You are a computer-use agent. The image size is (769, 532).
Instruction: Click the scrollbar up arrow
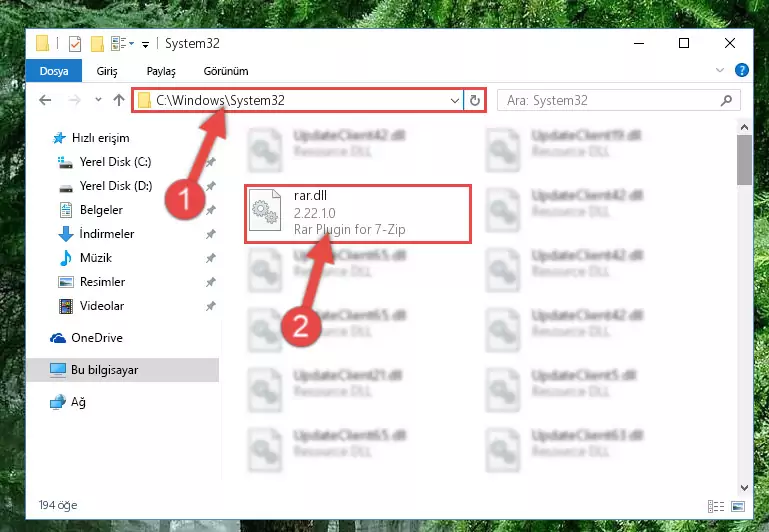click(x=744, y=127)
